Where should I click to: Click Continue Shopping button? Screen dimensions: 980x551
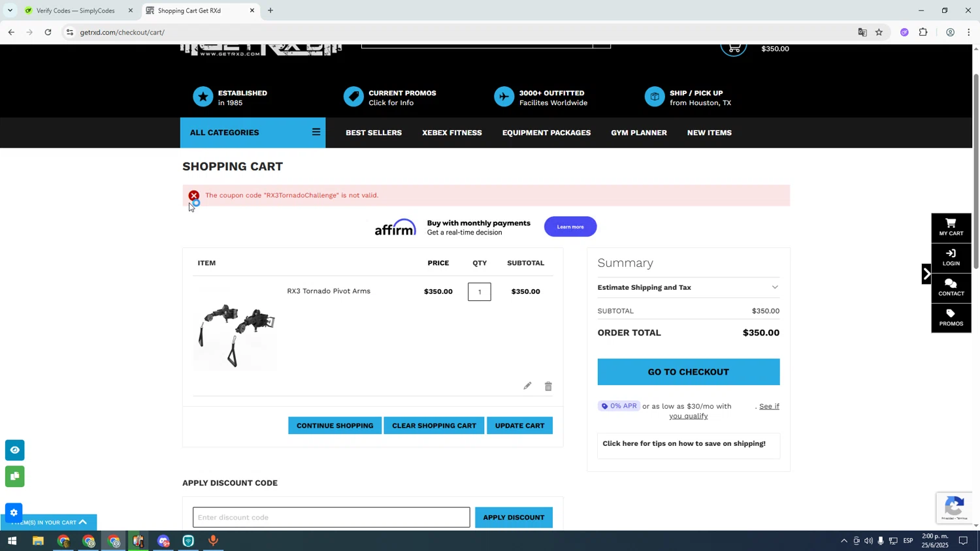(335, 426)
